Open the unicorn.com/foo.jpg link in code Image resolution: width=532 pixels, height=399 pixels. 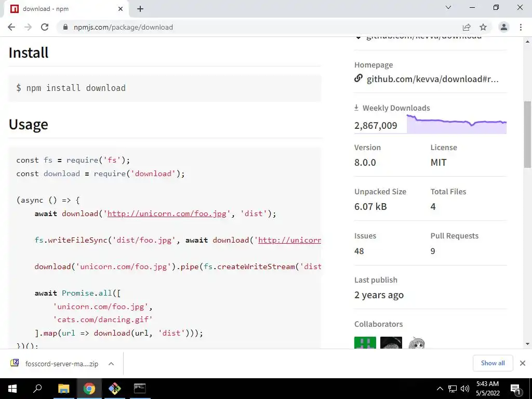pyautogui.click(x=167, y=214)
